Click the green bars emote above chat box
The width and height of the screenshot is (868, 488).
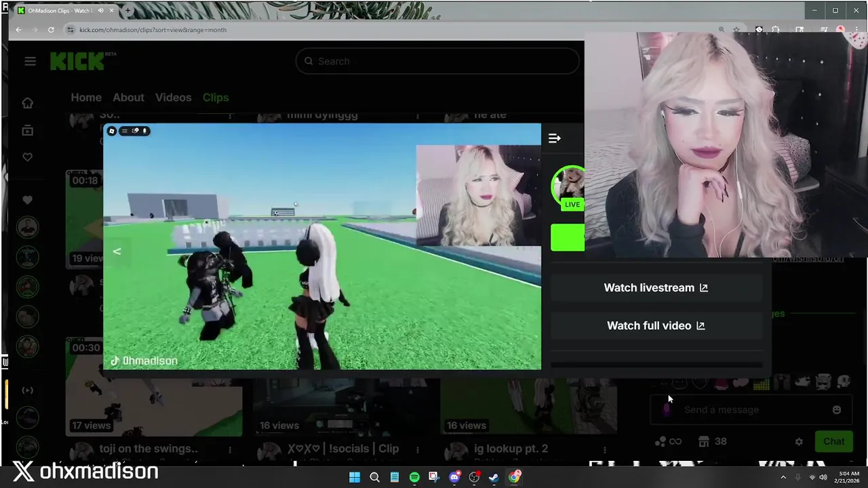coord(761,384)
